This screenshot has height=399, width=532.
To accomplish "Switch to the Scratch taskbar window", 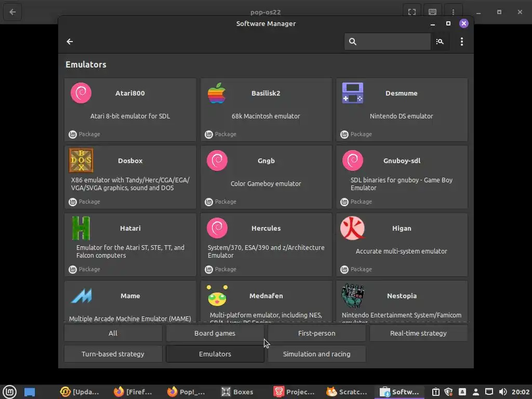I will 347,392.
